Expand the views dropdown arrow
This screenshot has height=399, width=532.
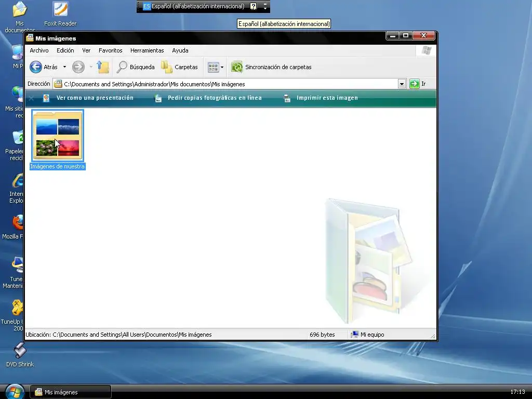(x=222, y=67)
